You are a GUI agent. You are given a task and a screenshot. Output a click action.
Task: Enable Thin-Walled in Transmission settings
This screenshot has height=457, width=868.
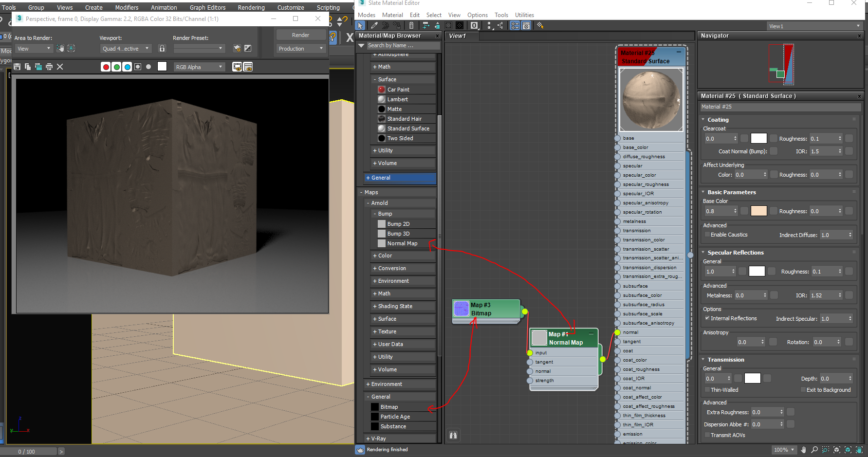pyautogui.click(x=707, y=389)
